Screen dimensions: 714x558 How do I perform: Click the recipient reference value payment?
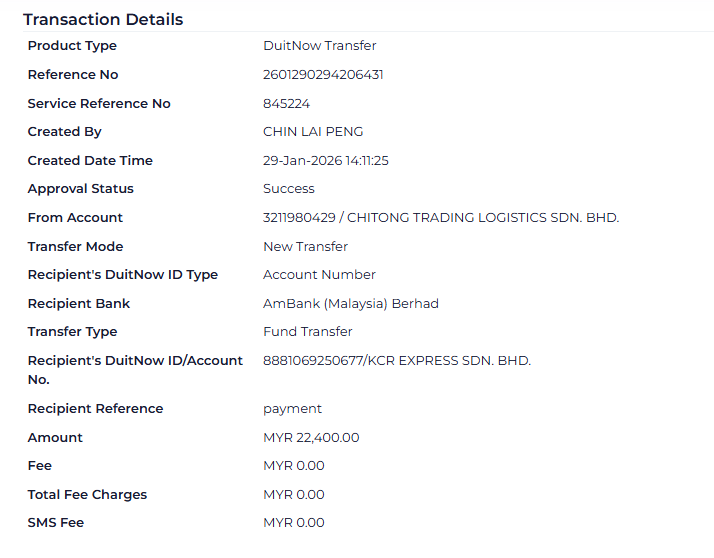292,409
